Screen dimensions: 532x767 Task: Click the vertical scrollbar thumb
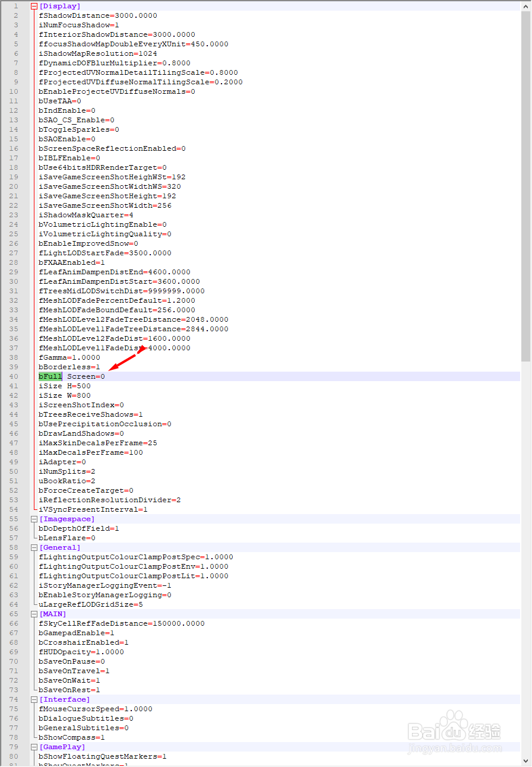(526, 186)
